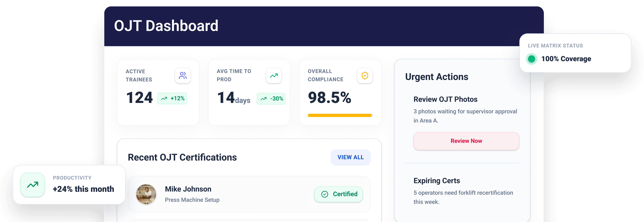Click the 3 photos waiting description
The image size is (644, 222).
465,116
